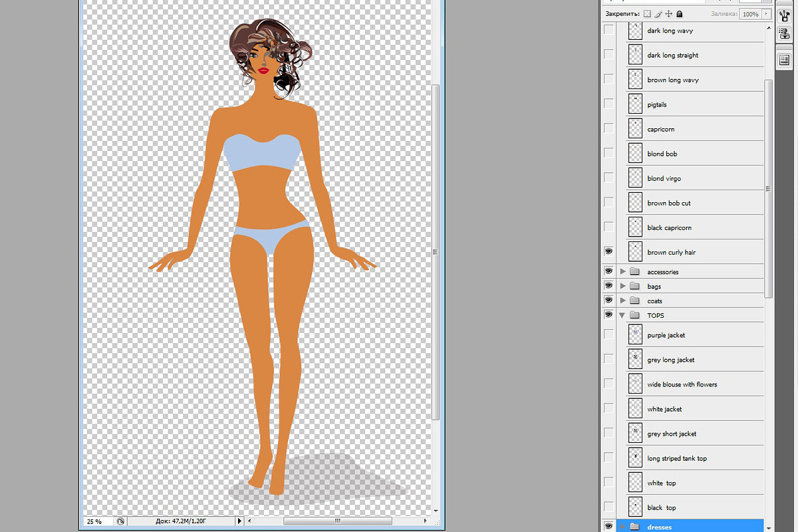
Task: Click the accessories group folder icon
Action: [634, 271]
